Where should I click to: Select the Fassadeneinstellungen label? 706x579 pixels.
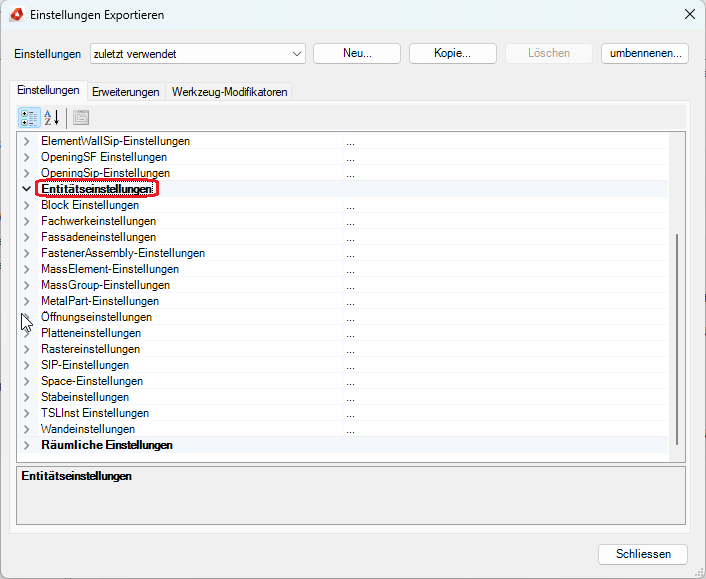(x=99, y=237)
